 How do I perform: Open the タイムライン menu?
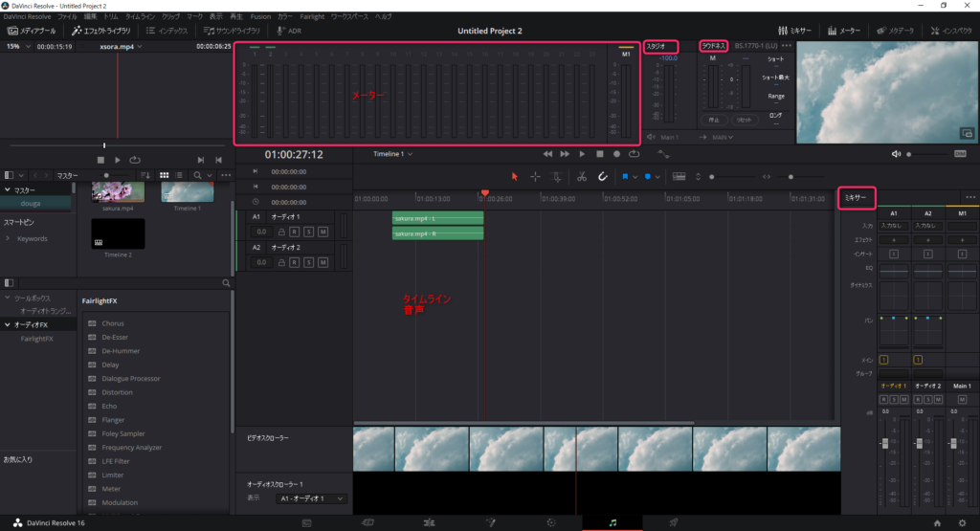click(x=140, y=16)
